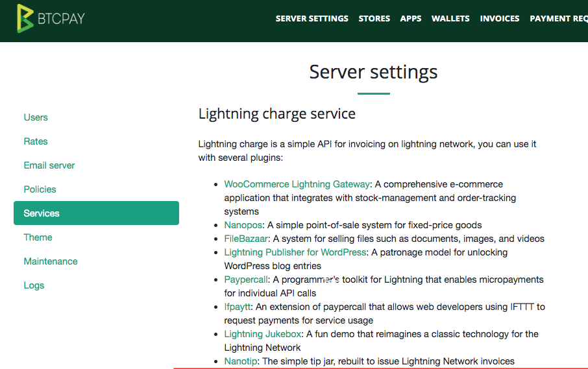Go to Maintenance in the sidebar
Screen dimensions: 588x369
pyautogui.click(x=51, y=261)
